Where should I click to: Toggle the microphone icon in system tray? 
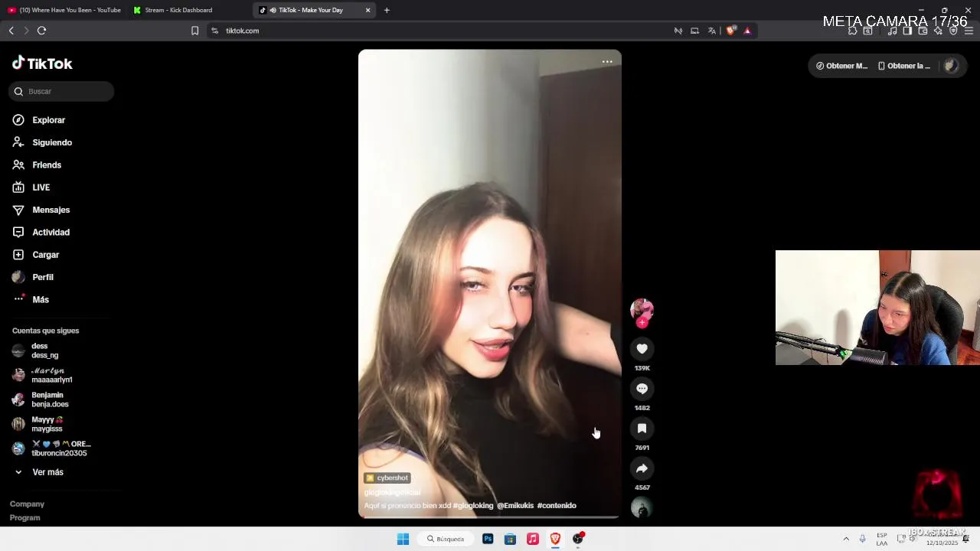coord(862,539)
